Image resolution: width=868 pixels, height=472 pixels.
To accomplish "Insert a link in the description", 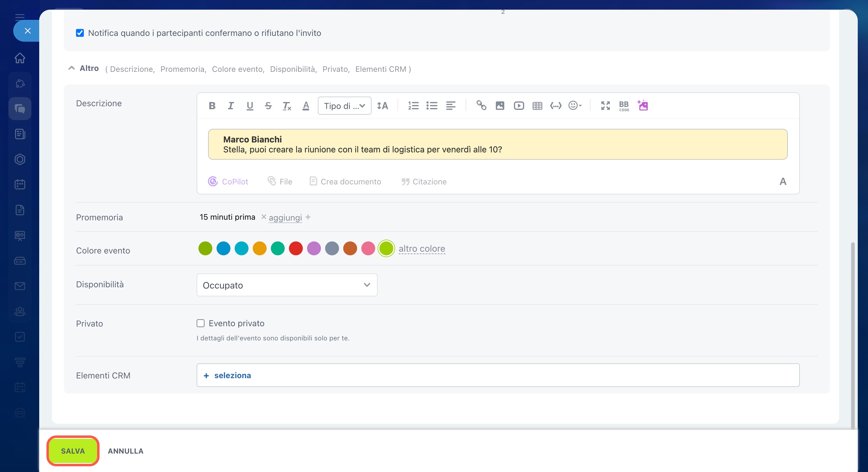I will (x=481, y=106).
